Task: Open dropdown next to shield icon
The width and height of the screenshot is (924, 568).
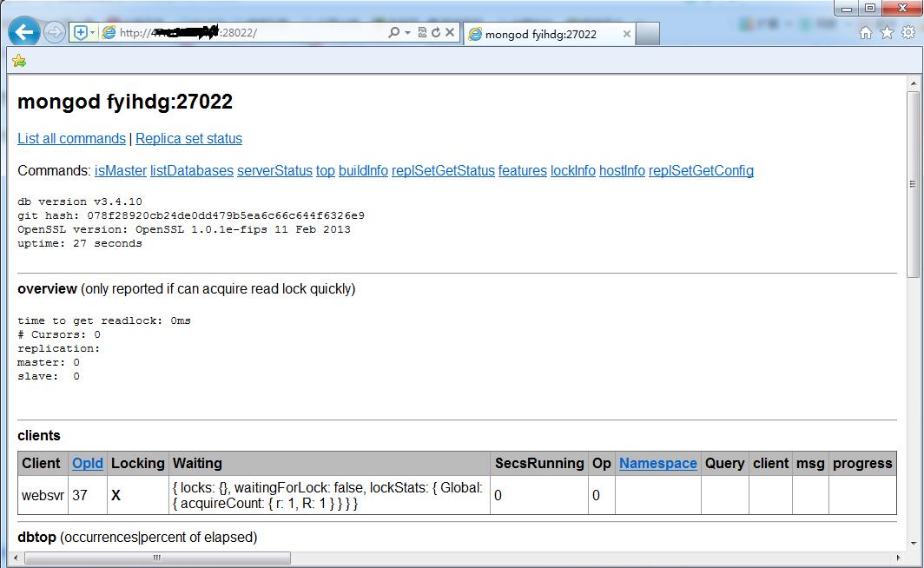Action: (x=93, y=32)
